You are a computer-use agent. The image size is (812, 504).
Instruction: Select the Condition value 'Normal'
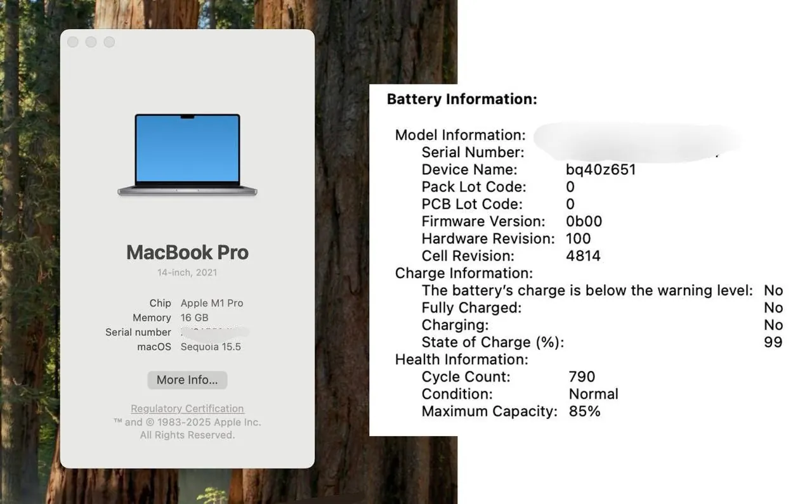pyautogui.click(x=593, y=394)
